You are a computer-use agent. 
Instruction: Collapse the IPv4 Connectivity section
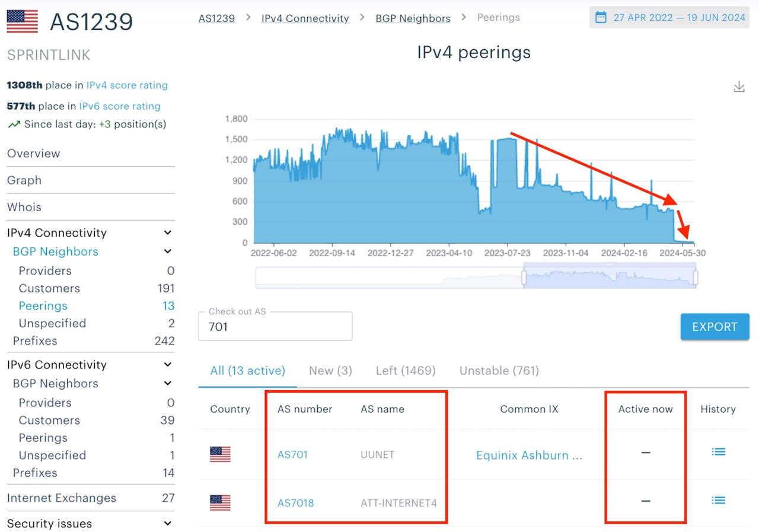pos(168,233)
